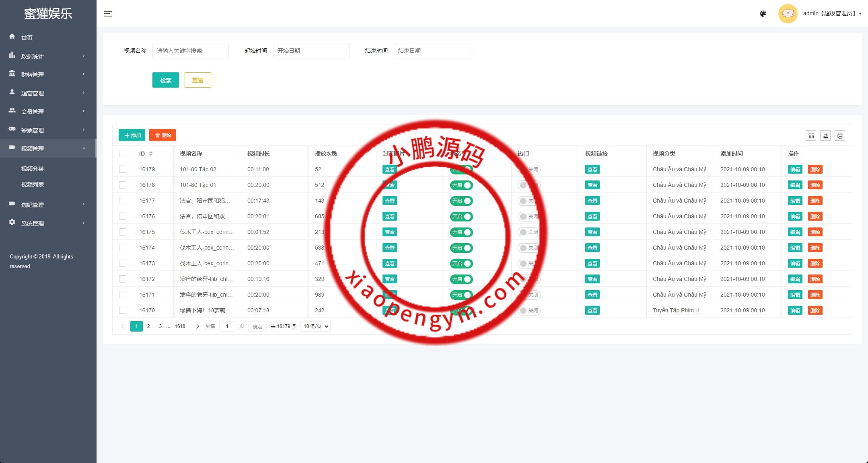Open the 10 条/页 page size dropdown

click(316, 326)
